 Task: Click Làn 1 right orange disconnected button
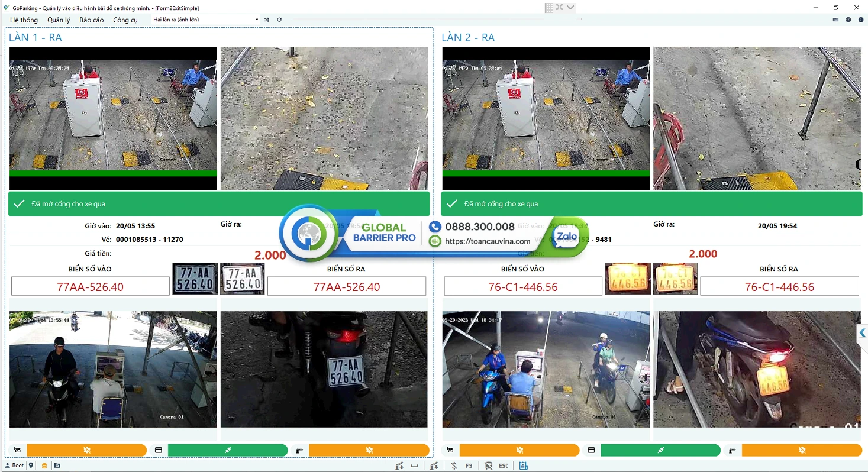click(369, 451)
